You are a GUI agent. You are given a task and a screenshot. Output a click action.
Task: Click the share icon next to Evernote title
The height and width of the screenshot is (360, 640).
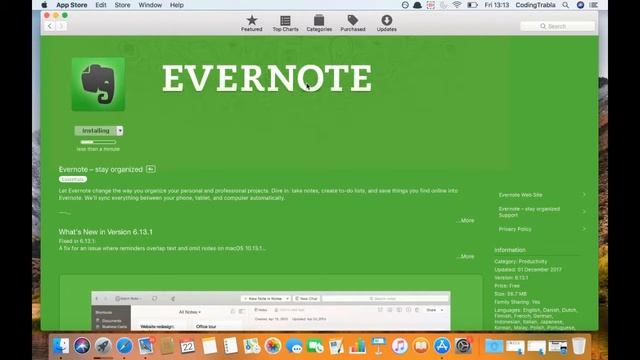pyautogui.click(x=151, y=169)
